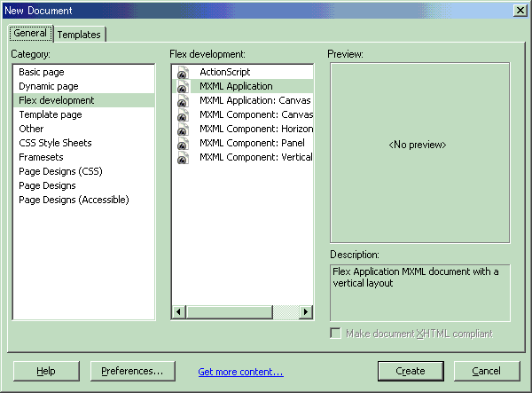Click the Help button
This screenshot has height=393, width=532.
[46, 371]
